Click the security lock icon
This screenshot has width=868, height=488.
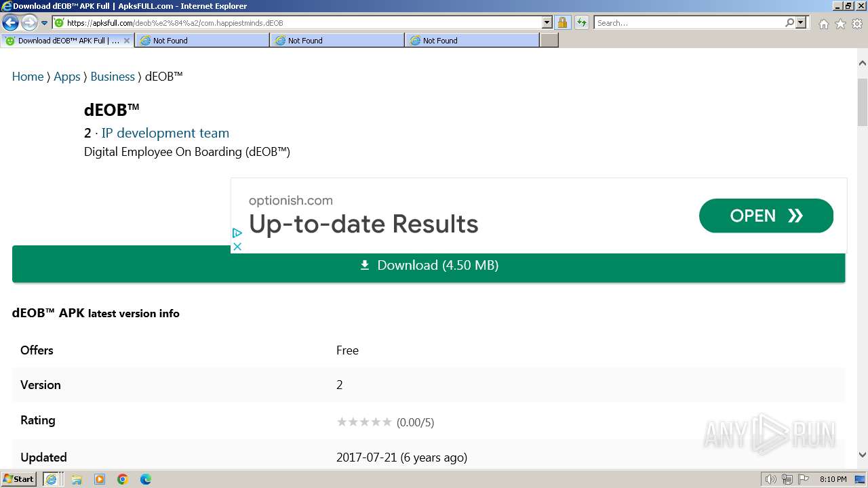point(562,23)
